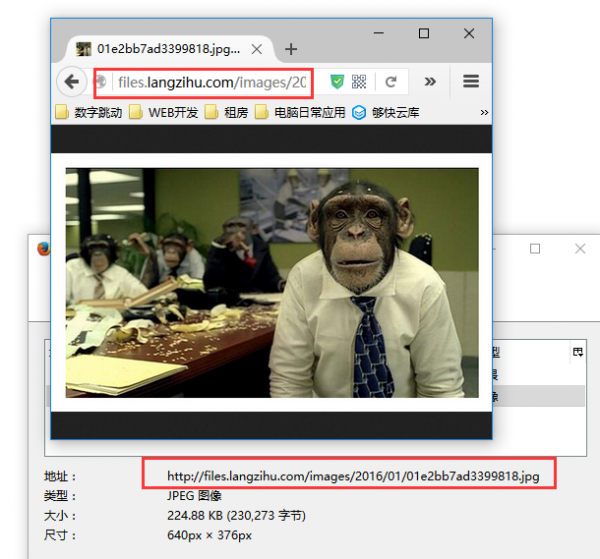Screen dimensions: 600x559
Task: Expand the bookmarks bar overflow chevron
Action: click(484, 112)
